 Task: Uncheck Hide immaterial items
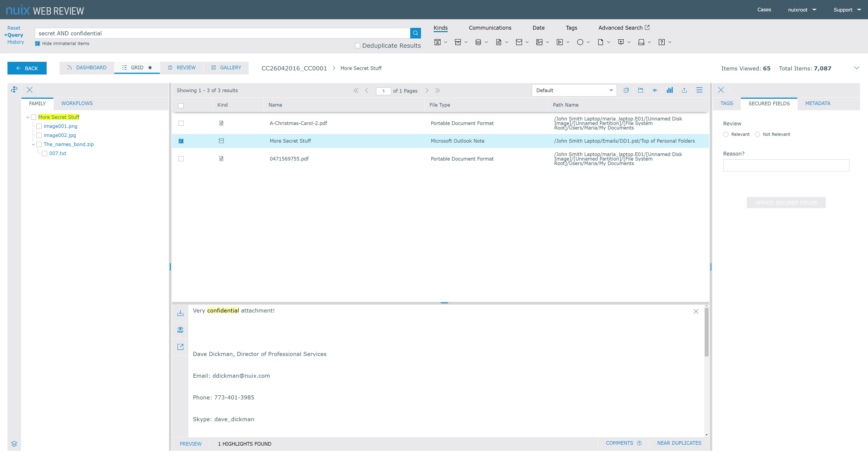coord(37,43)
